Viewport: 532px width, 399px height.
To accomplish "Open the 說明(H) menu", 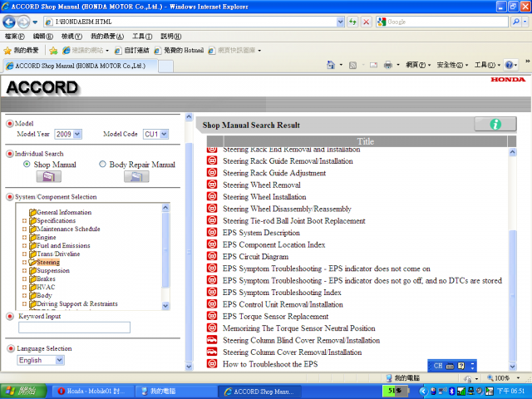I will pos(170,37).
